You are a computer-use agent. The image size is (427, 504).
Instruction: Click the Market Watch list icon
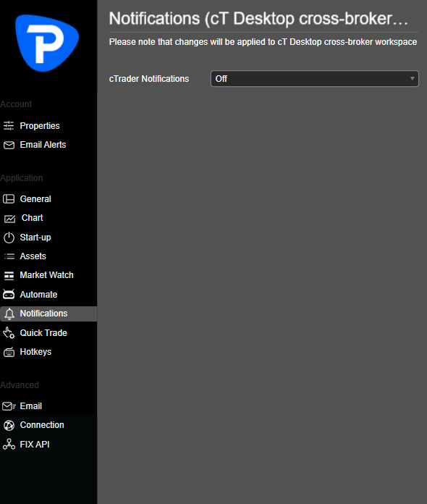[x=9, y=275]
